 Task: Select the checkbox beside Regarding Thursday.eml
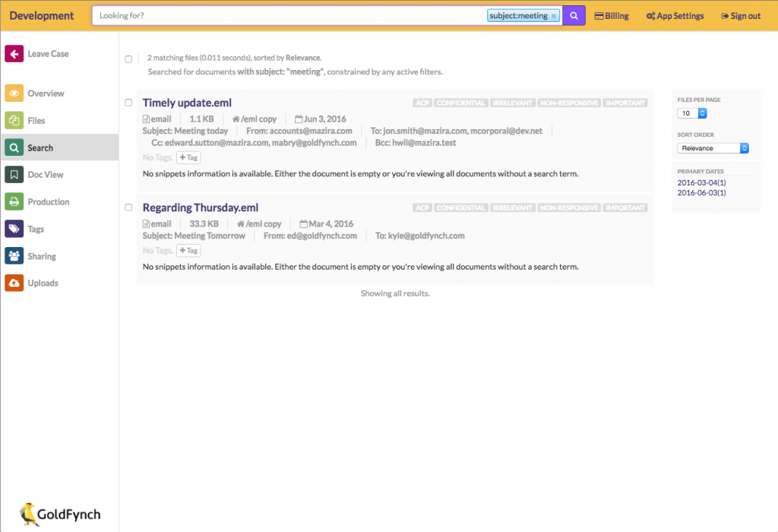[x=128, y=207]
